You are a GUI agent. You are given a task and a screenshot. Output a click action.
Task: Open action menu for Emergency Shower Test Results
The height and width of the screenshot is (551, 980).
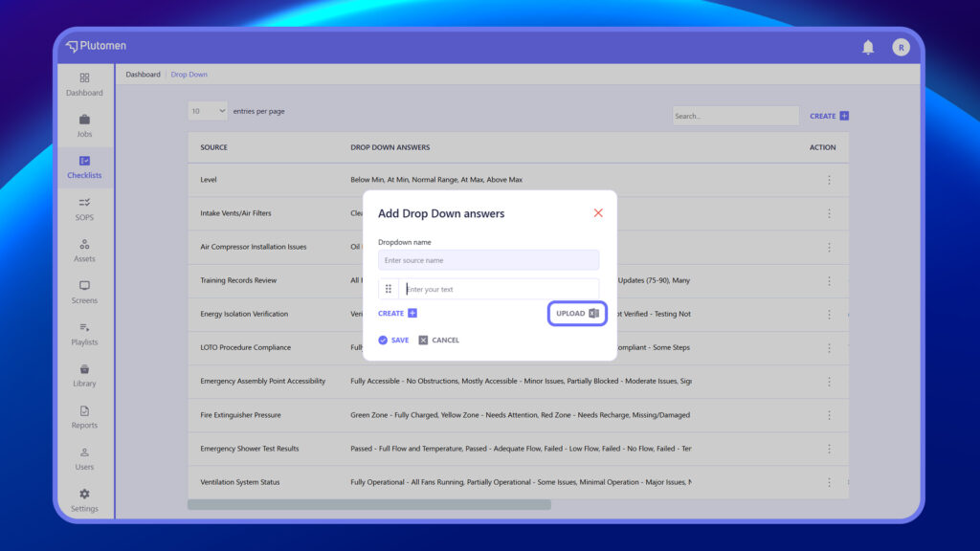[x=829, y=450]
